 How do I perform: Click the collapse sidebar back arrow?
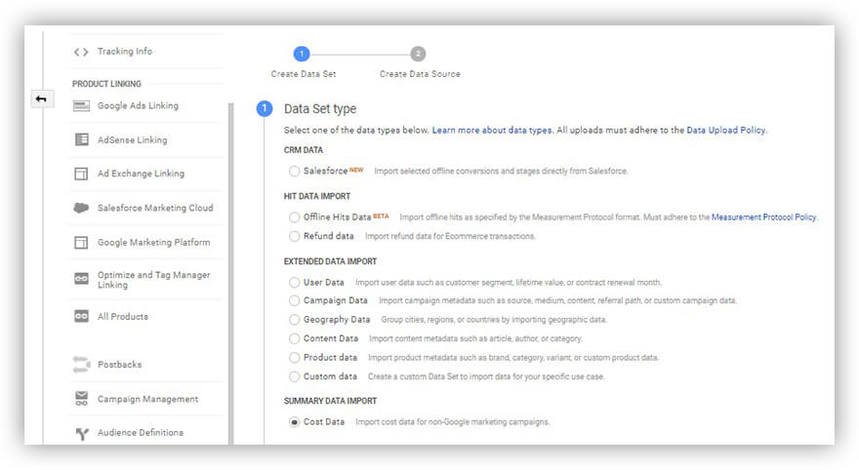point(41,99)
